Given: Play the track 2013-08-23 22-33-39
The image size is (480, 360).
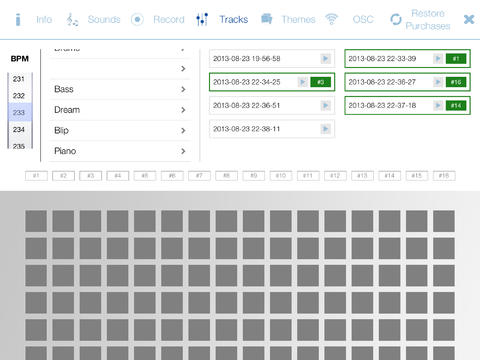Looking at the screenshot, I should point(438,59).
